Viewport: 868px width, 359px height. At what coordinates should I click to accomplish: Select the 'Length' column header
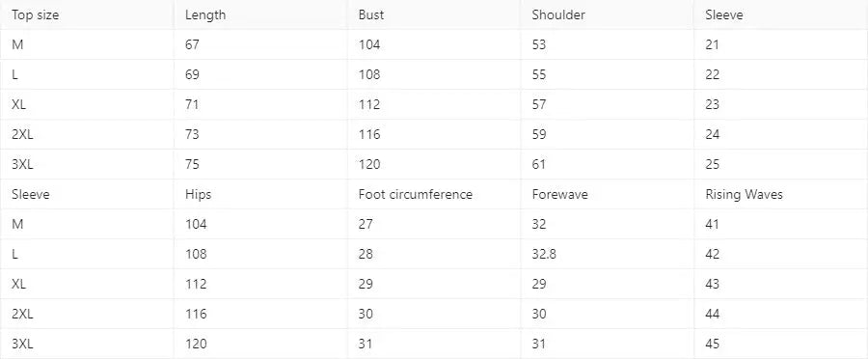point(260,15)
